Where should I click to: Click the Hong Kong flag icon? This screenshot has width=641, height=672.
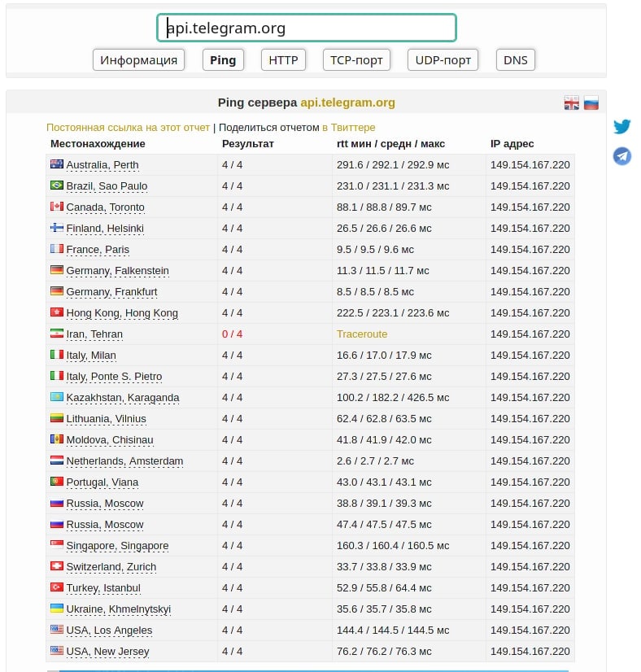tap(57, 312)
